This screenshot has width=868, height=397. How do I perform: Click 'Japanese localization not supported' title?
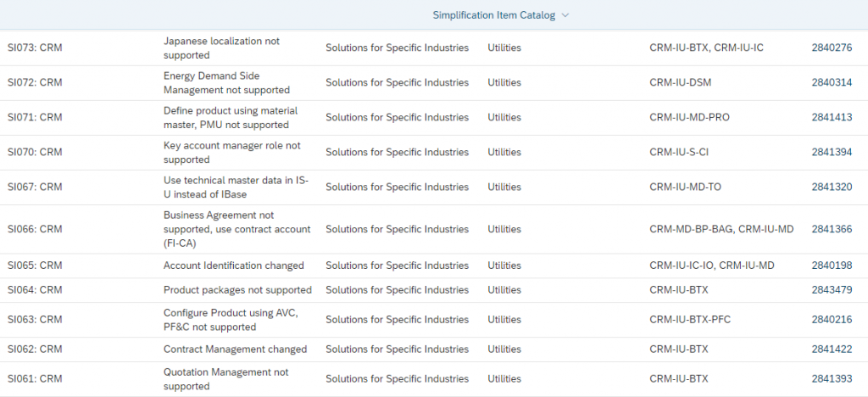[x=221, y=48]
